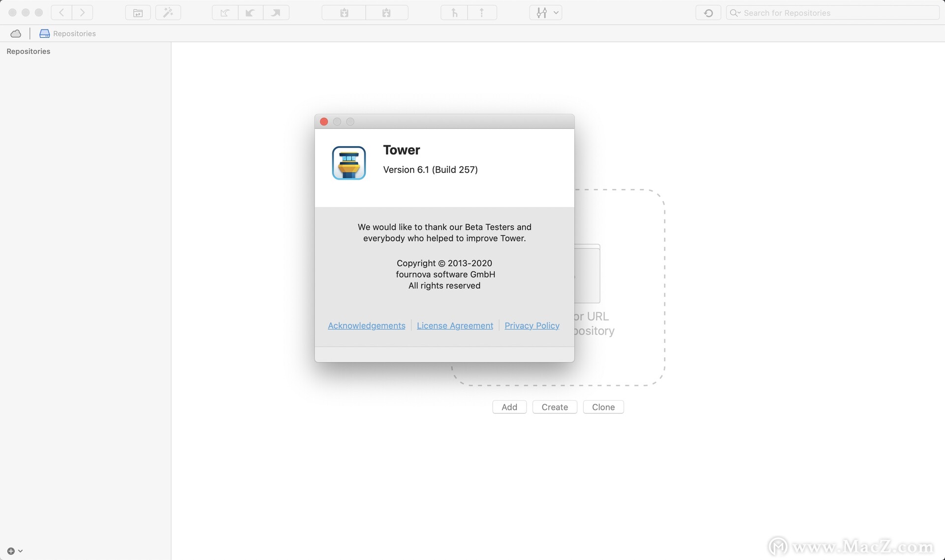Go back with the left arrow toolbar button
Screen dimensions: 945x560
tap(62, 13)
